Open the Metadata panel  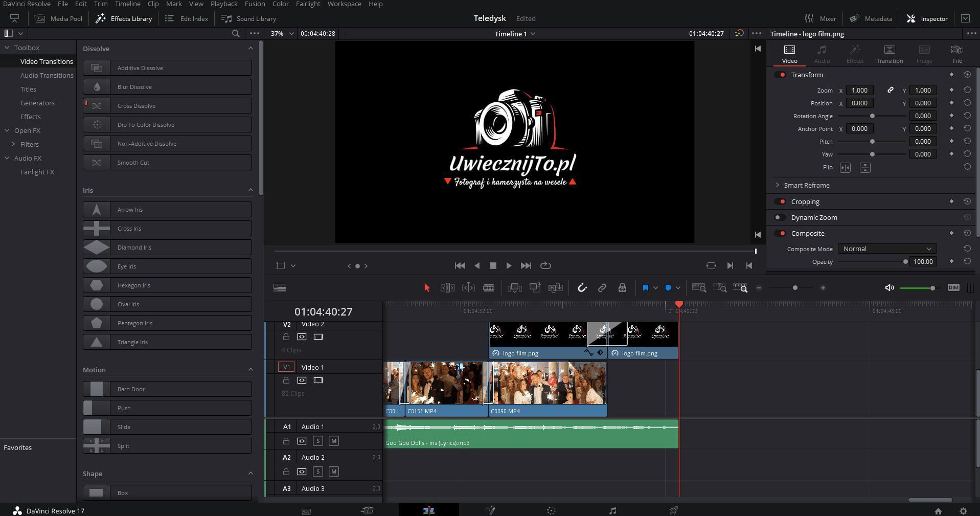871,18
